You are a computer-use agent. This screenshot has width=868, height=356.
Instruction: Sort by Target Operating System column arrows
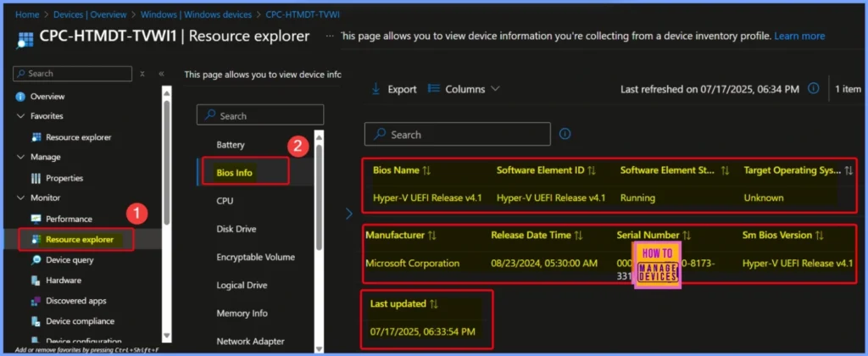tap(849, 170)
